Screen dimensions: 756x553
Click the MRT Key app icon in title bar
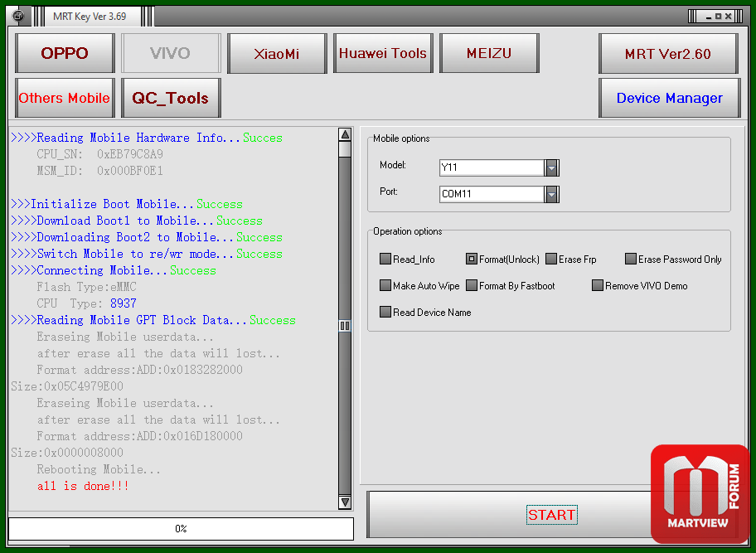coord(18,16)
